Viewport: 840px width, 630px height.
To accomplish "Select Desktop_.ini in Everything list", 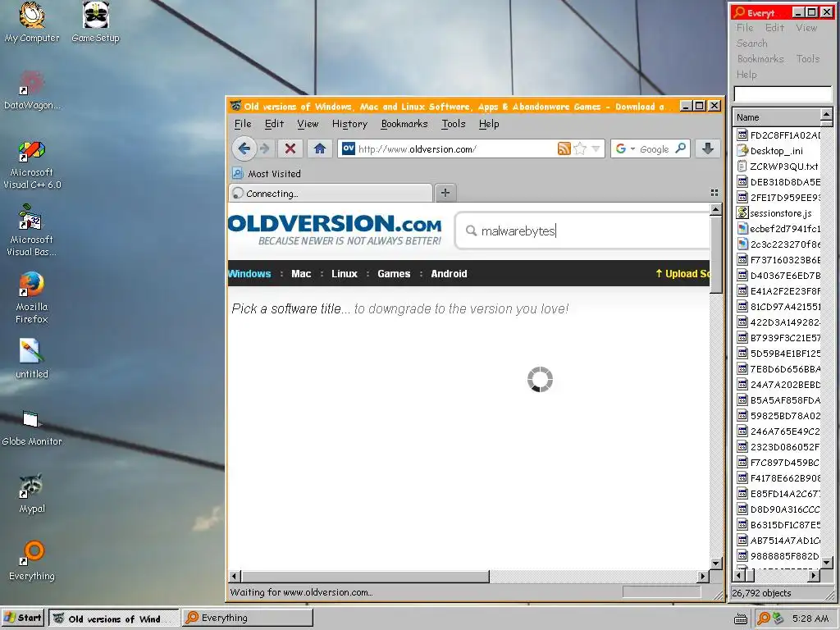I will point(776,151).
